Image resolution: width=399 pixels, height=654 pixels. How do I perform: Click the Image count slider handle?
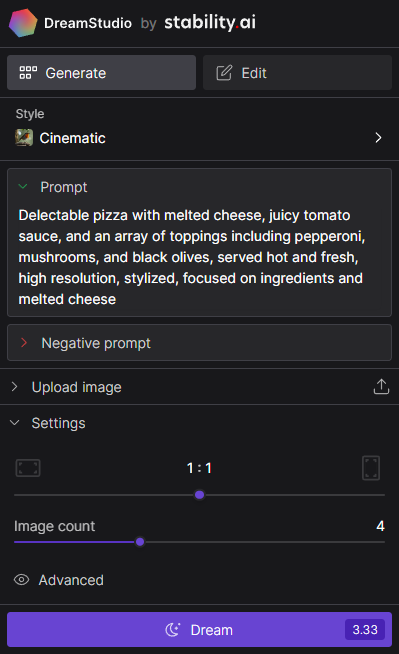click(x=140, y=542)
